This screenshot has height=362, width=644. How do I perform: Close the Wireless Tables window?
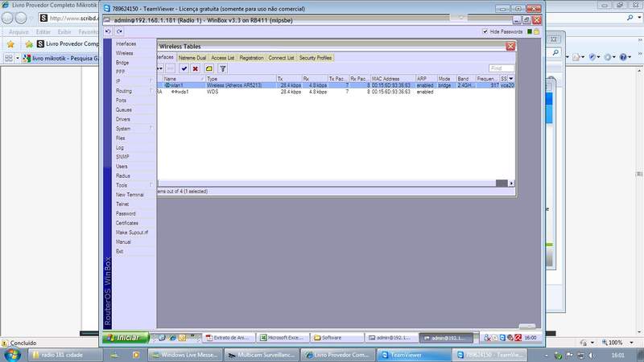510,47
